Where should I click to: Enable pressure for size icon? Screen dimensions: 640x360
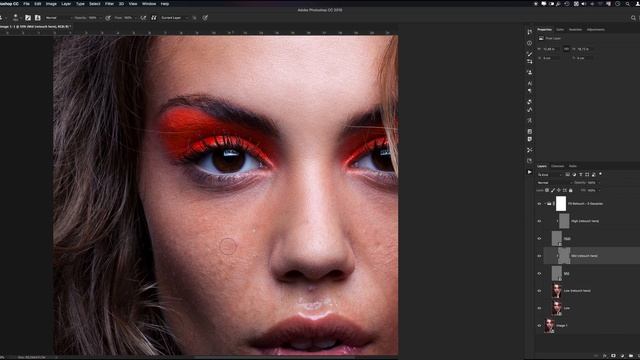click(205, 18)
